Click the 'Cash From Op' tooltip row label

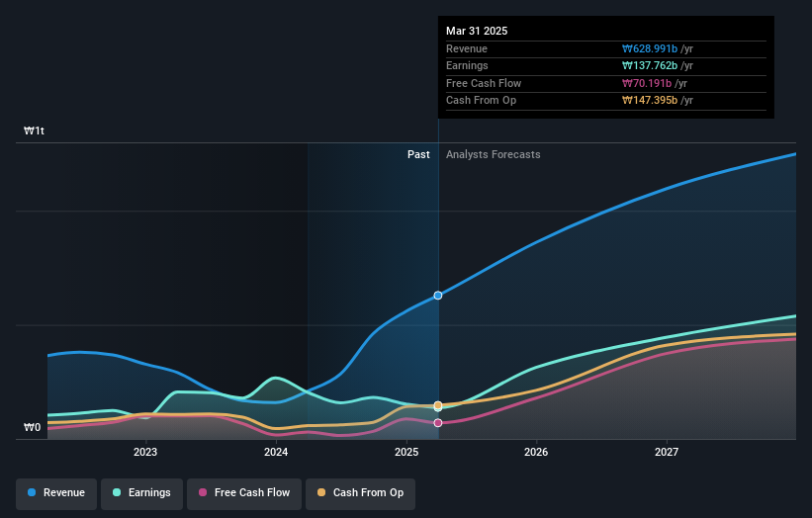coord(481,101)
